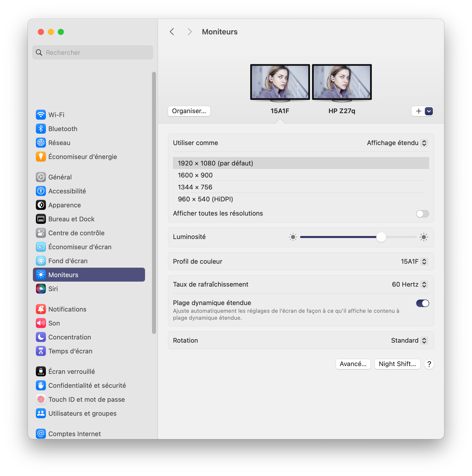The height and width of the screenshot is (476, 472).
Task: Click the Luminosité slider track
Action: (x=358, y=237)
